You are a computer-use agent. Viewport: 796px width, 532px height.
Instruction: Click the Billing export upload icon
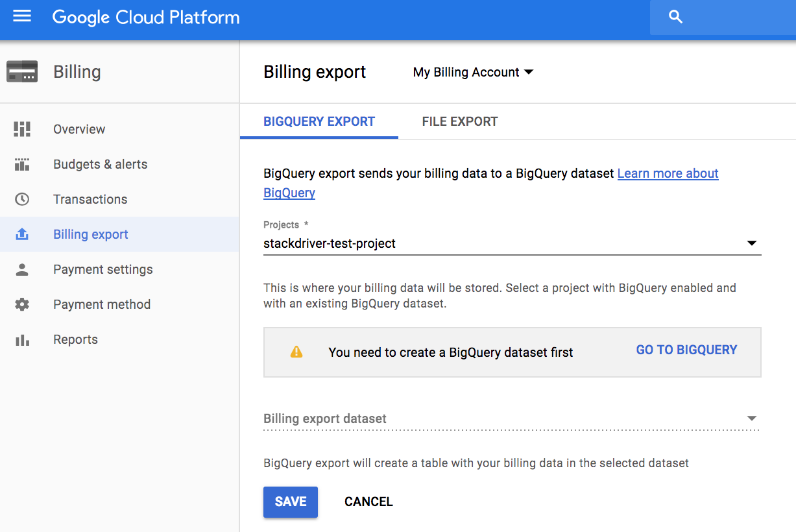pyautogui.click(x=22, y=234)
